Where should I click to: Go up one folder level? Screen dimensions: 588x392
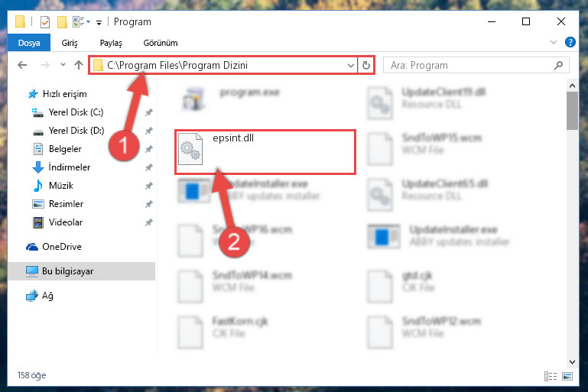coord(79,65)
